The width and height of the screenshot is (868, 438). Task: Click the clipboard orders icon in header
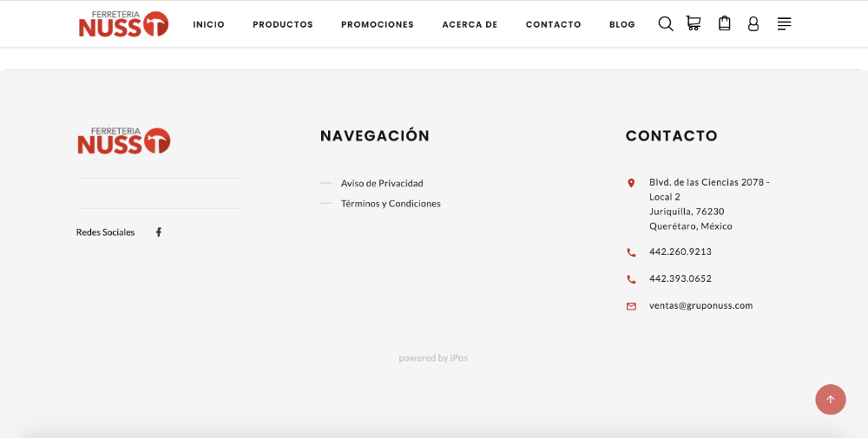click(725, 24)
